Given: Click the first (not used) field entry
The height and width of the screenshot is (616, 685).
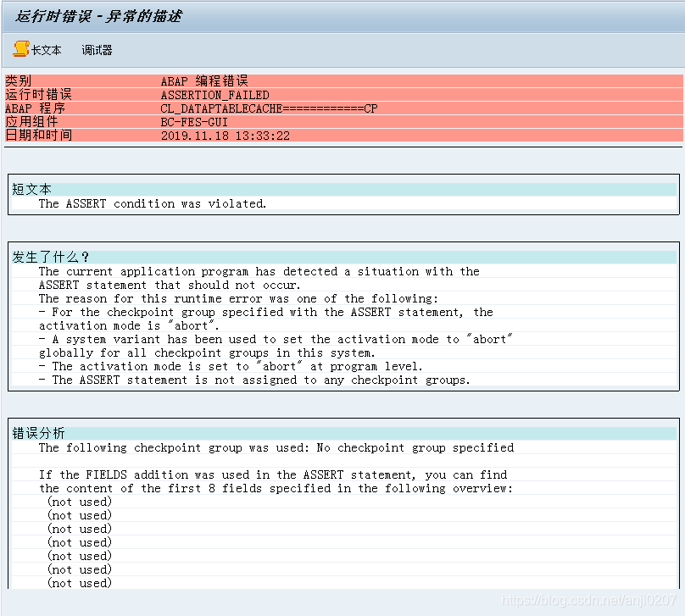Looking at the screenshot, I should coord(79,501).
